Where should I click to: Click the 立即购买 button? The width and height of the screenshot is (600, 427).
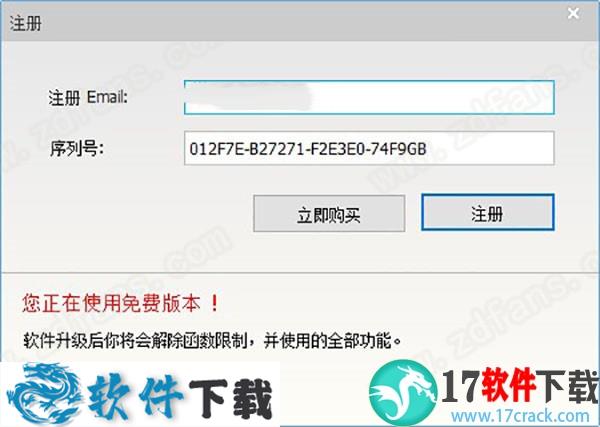coord(329,214)
